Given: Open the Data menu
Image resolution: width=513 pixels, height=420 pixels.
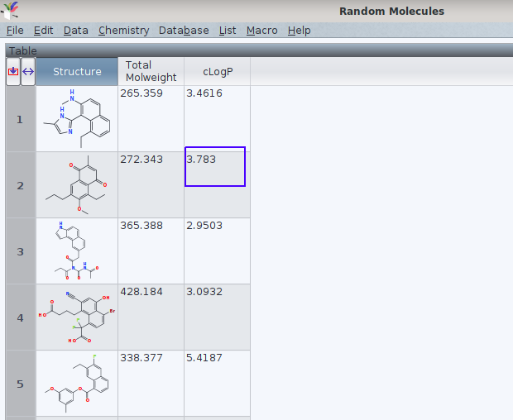Looking at the screenshot, I should click(75, 31).
